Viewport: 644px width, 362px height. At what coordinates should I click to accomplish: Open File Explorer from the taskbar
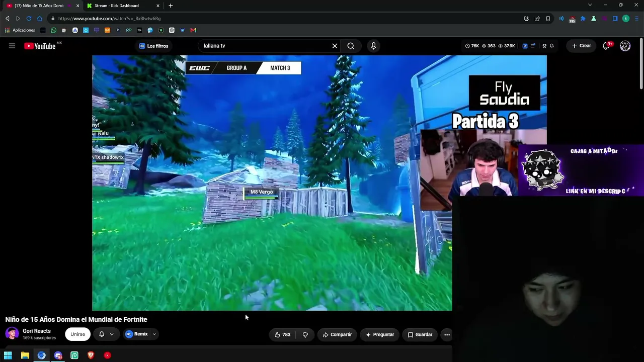click(25, 355)
